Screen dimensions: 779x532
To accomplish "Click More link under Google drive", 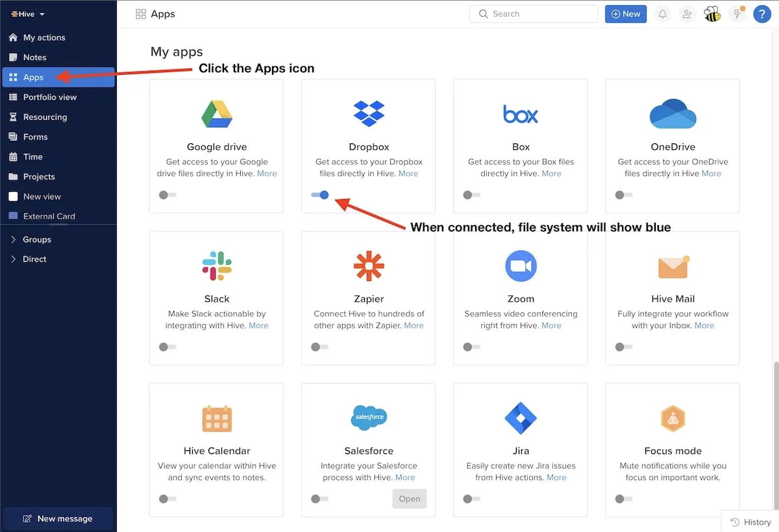I will [x=267, y=173].
